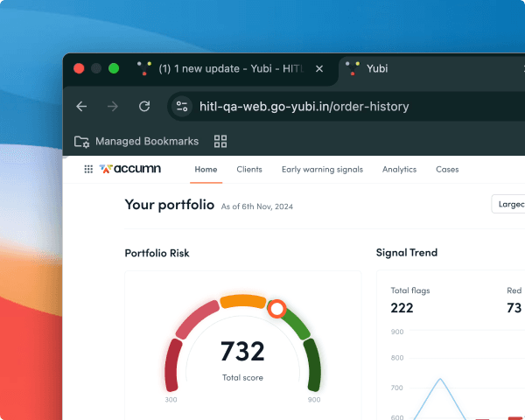Click the 732 total score value
The height and width of the screenshot is (420, 525).
[242, 352]
